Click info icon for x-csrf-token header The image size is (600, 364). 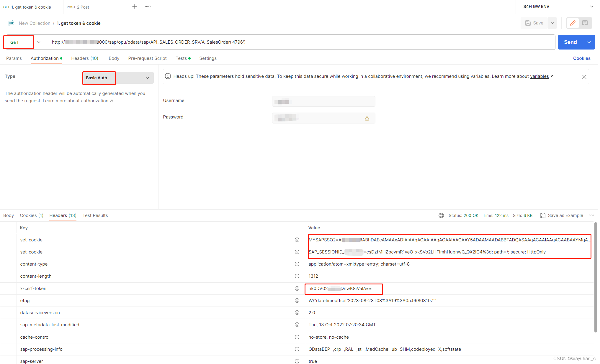coord(297,289)
